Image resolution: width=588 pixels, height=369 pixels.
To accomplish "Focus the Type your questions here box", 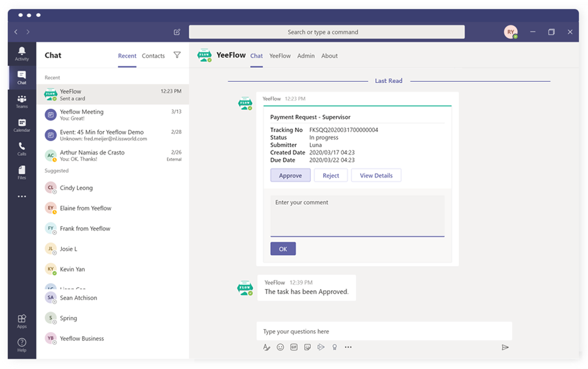I will click(384, 331).
